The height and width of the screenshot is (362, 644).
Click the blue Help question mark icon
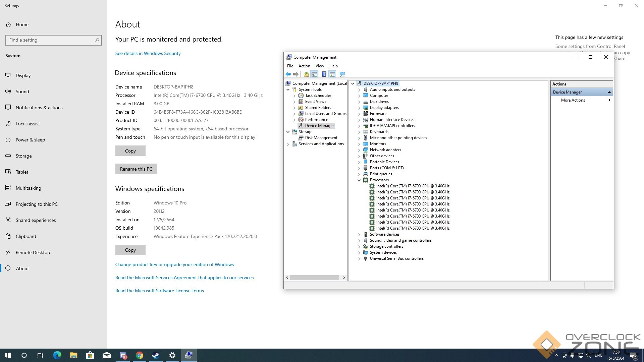click(324, 74)
